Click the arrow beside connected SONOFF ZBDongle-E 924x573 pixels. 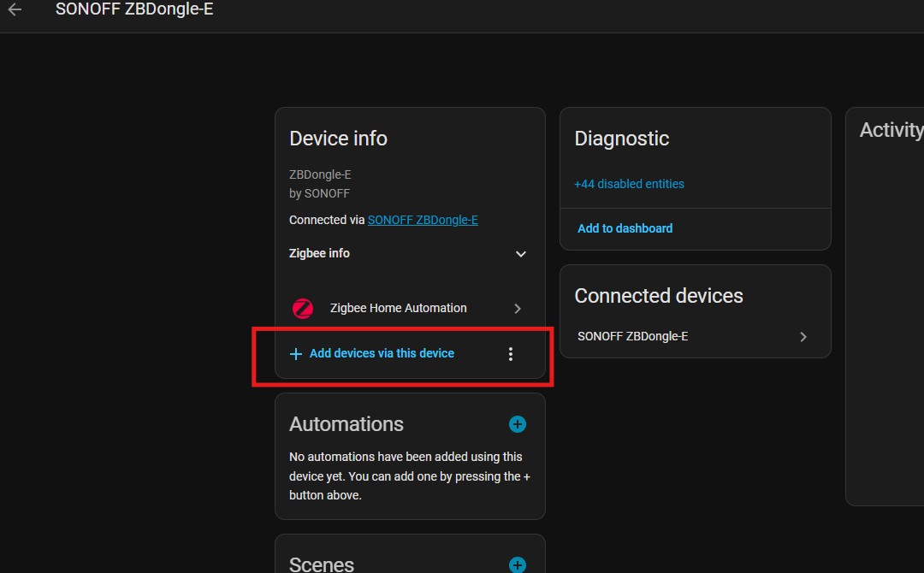[x=803, y=337]
